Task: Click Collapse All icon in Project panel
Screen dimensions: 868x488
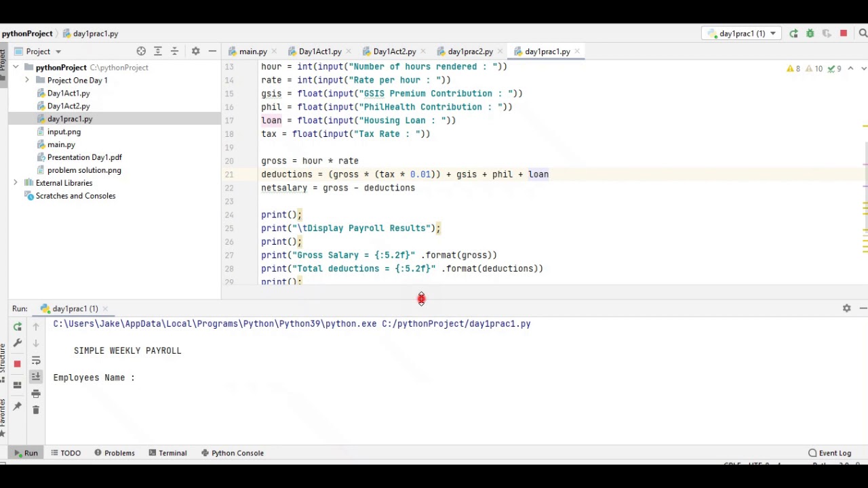Action: (x=174, y=52)
